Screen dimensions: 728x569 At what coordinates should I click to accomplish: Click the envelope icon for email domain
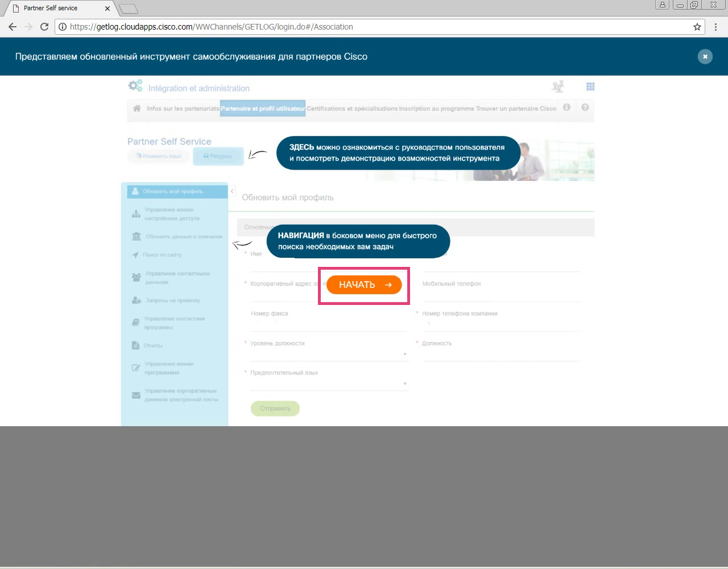tap(136, 395)
